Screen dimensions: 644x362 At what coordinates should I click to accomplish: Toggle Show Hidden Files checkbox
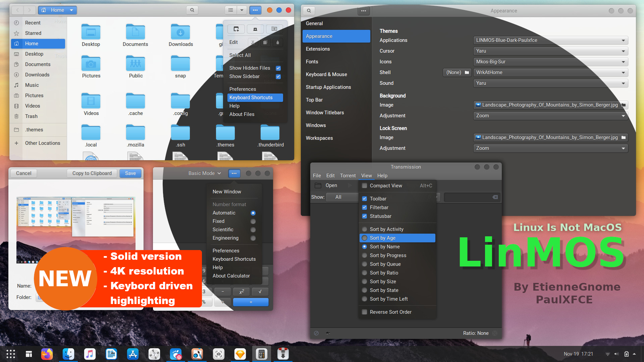coord(278,68)
